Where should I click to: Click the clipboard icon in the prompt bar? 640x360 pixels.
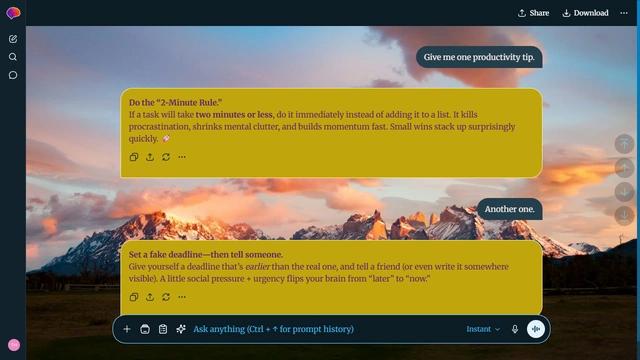pyautogui.click(x=163, y=329)
